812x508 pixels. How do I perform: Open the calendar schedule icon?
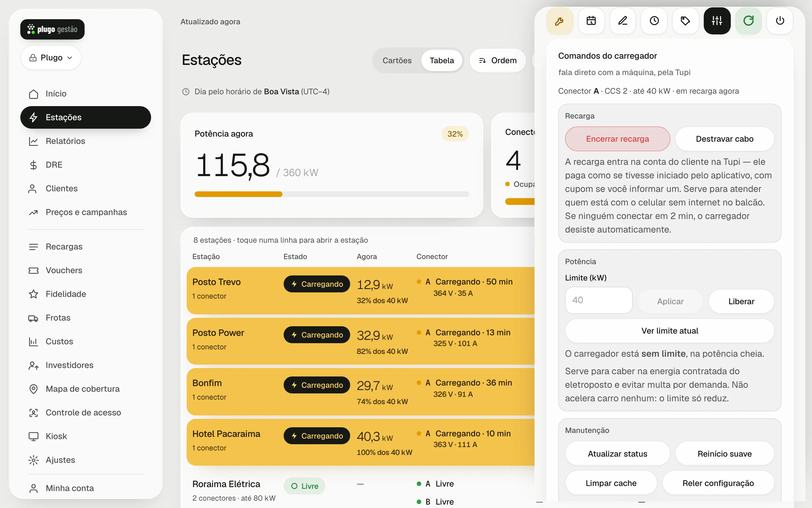[x=591, y=21]
